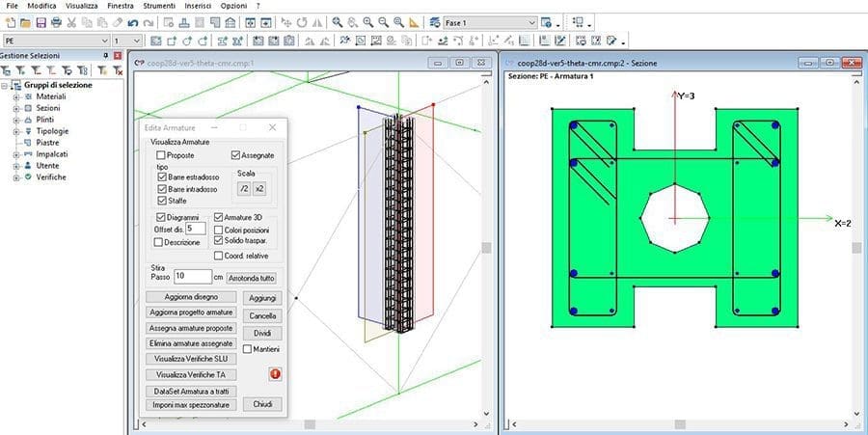This screenshot has width=868, height=435.
Task: Click the yellow set-square measure icon
Action: coord(414,23)
